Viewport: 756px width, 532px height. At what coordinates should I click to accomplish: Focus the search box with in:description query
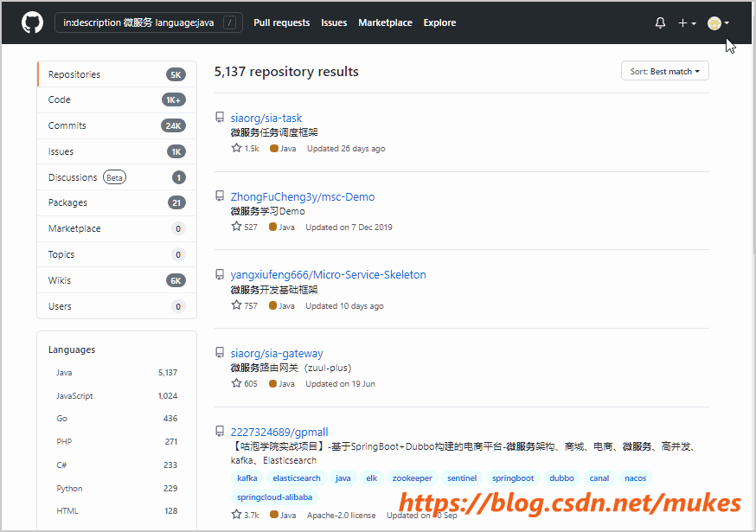pyautogui.click(x=149, y=22)
